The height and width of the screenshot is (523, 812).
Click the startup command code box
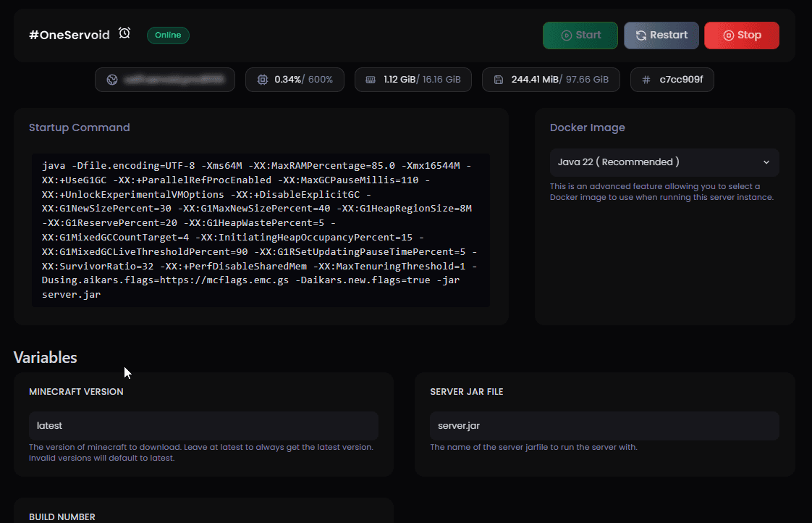point(261,230)
